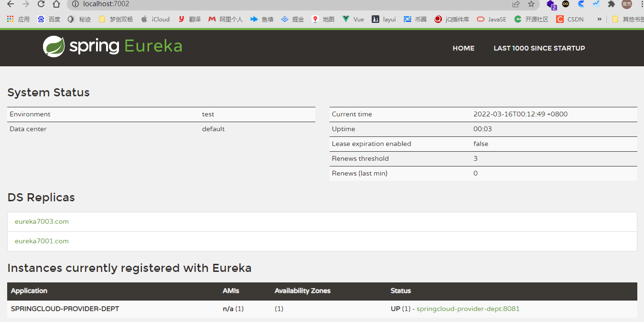The image size is (644, 322).
Task: Select the Uptime value 00:03
Action: click(483, 129)
